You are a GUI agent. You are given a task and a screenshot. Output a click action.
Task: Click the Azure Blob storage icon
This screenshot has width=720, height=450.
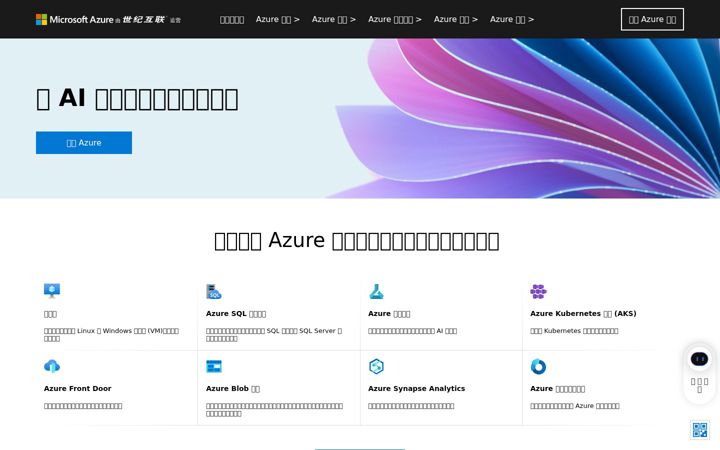(214, 366)
